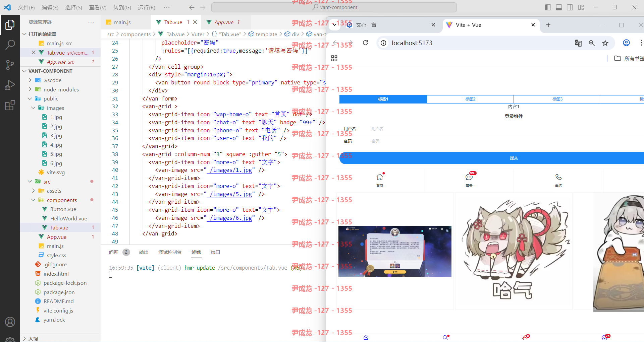Open the Extensions view

pos(10,105)
